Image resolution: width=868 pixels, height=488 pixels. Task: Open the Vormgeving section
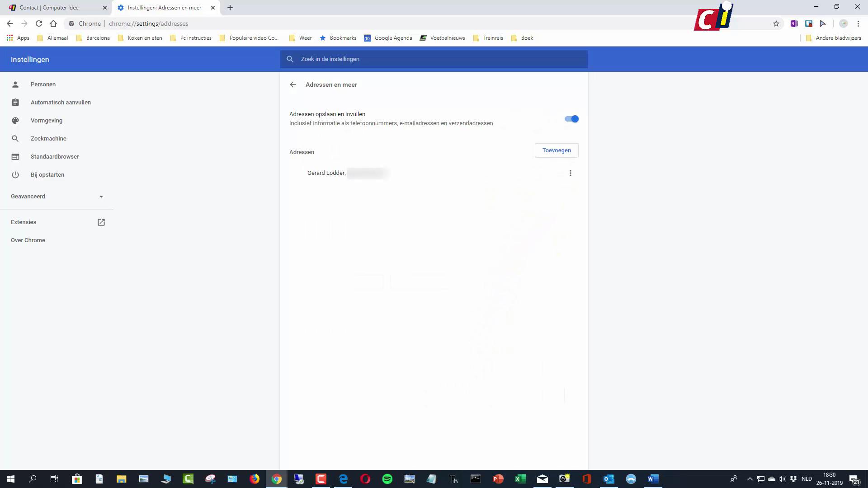click(x=47, y=120)
